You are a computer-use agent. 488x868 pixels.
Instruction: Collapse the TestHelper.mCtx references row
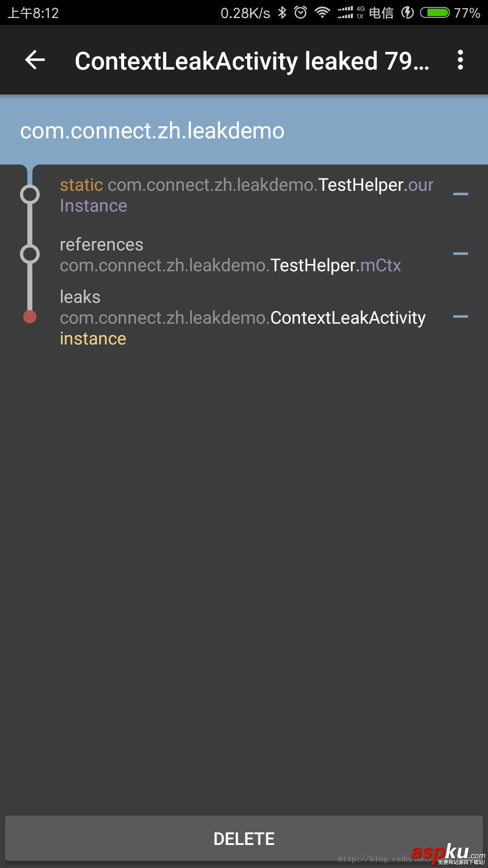pos(461,255)
